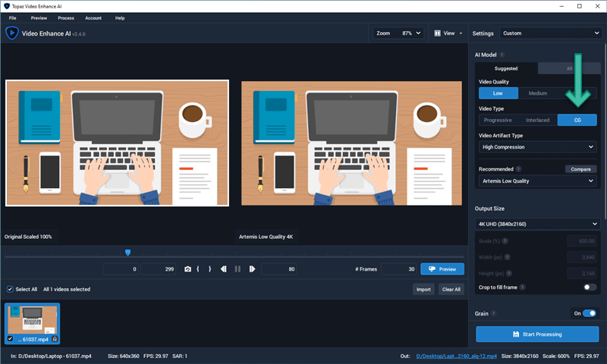607x364 pixels.
Task: Pause playback with the pause icon
Action: pyautogui.click(x=237, y=269)
